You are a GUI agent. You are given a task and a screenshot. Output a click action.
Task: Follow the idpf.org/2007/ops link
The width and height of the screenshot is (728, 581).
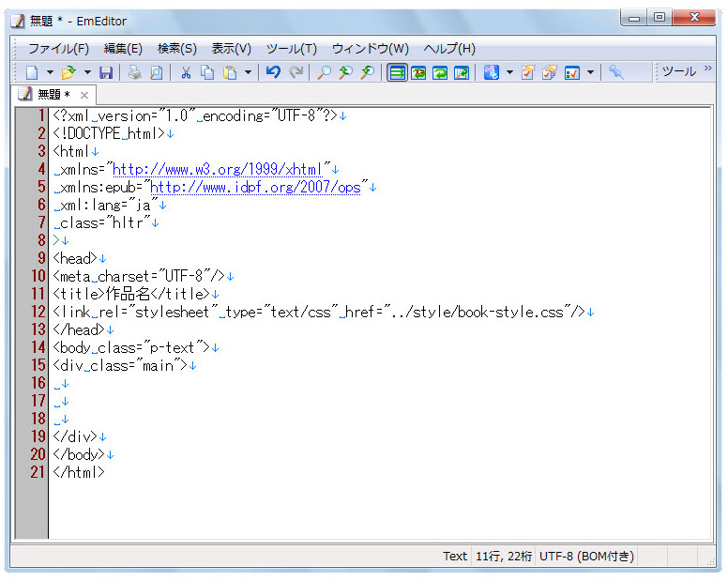click(255, 187)
